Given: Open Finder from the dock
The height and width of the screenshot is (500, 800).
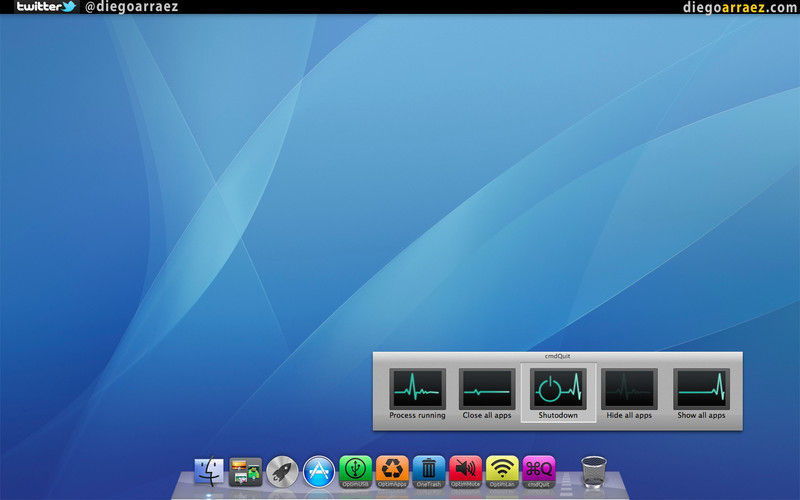Looking at the screenshot, I should point(210,470).
